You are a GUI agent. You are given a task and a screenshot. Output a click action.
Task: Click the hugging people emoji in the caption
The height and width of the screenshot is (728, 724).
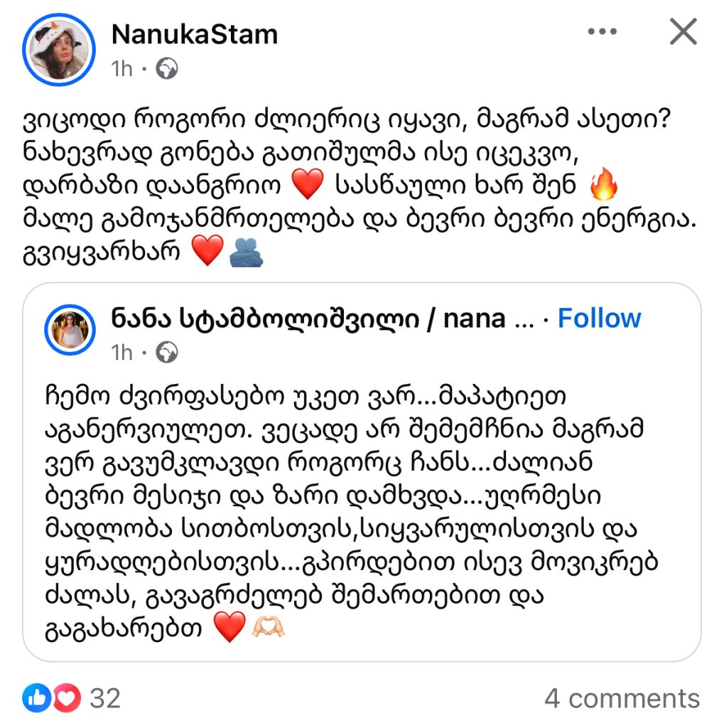(x=247, y=252)
